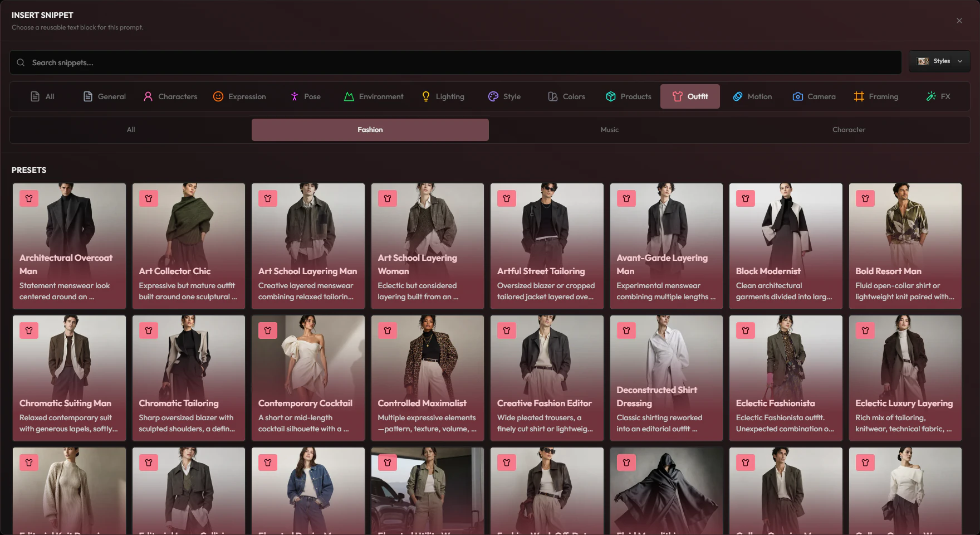Click outfit badge on Eclectic Luxury Layering
Screen dimensions: 980x535
click(x=865, y=330)
